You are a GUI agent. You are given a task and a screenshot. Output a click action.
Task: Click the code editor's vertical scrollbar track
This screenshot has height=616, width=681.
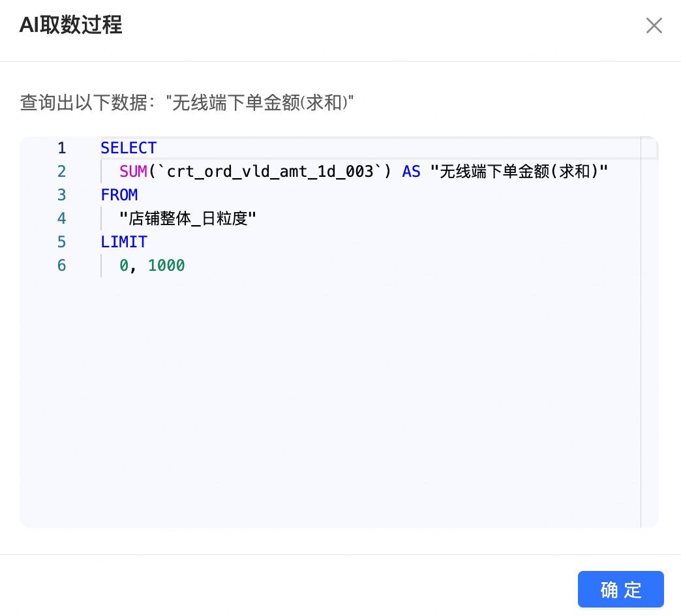click(649, 332)
